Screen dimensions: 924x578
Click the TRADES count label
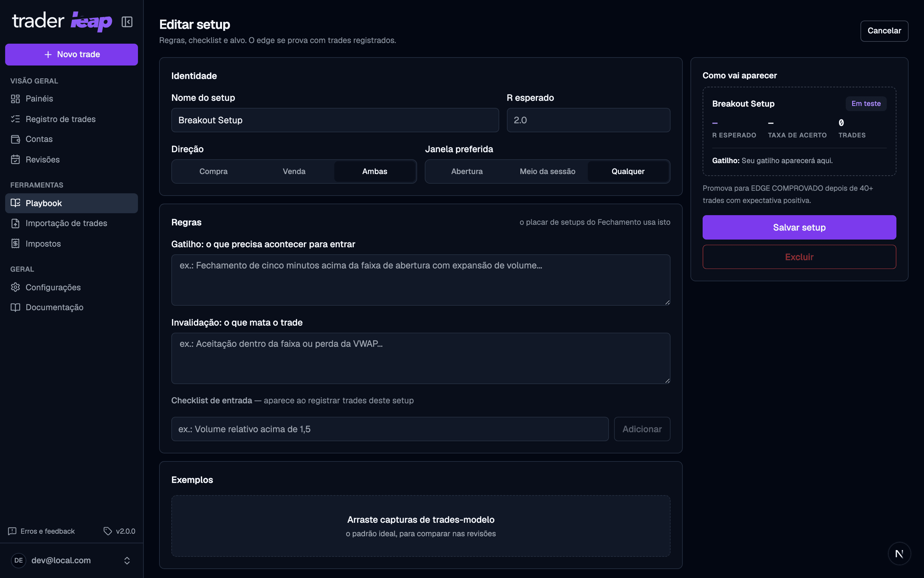[852, 135]
